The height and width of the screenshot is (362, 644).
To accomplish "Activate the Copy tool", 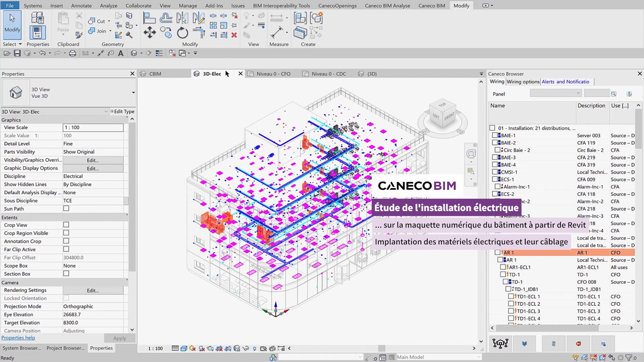I will pos(166,33).
